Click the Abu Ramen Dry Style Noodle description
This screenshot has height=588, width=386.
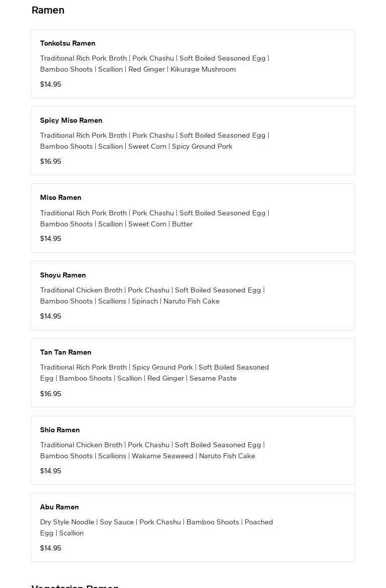[156, 527]
